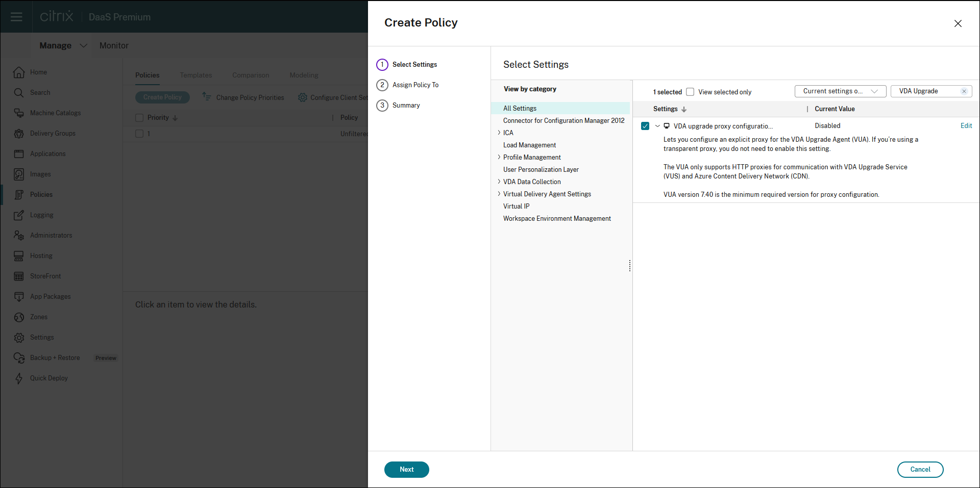Select Connector for Configuration Manager 2012 category
980x488 pixels.
563,120
